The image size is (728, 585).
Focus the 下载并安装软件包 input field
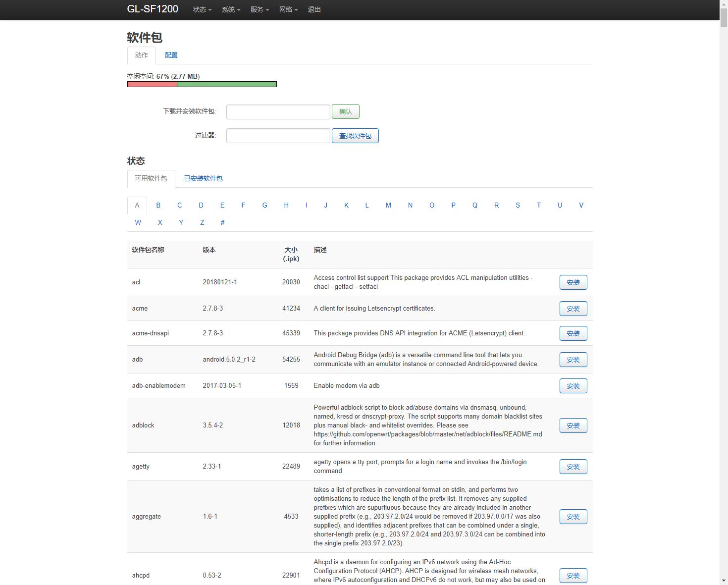point(278,111)
